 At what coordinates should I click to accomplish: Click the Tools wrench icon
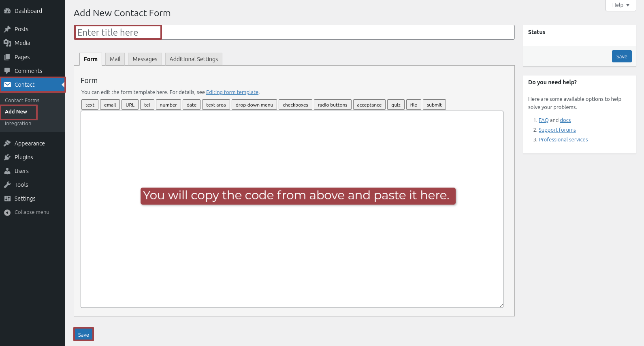coord(7,185)
